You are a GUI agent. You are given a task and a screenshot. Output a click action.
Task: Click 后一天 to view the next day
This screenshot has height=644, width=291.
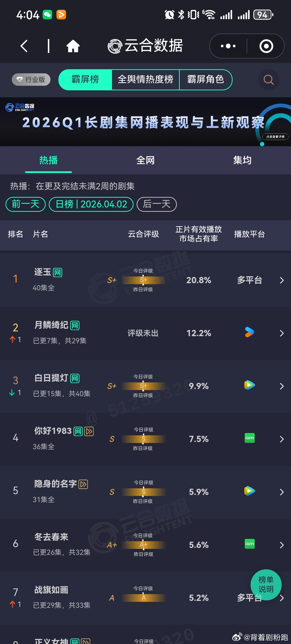(156, 204)
